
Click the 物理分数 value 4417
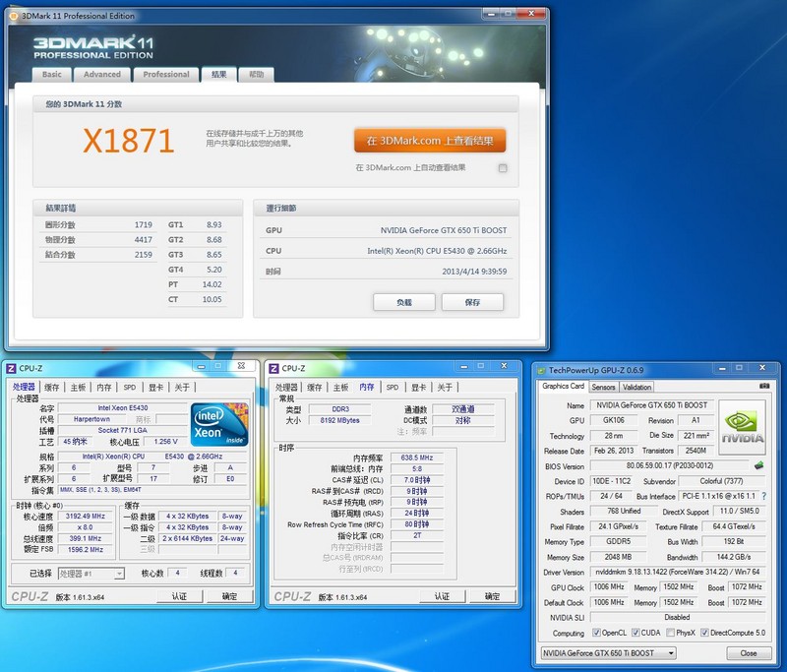click(x=143, y=240)
